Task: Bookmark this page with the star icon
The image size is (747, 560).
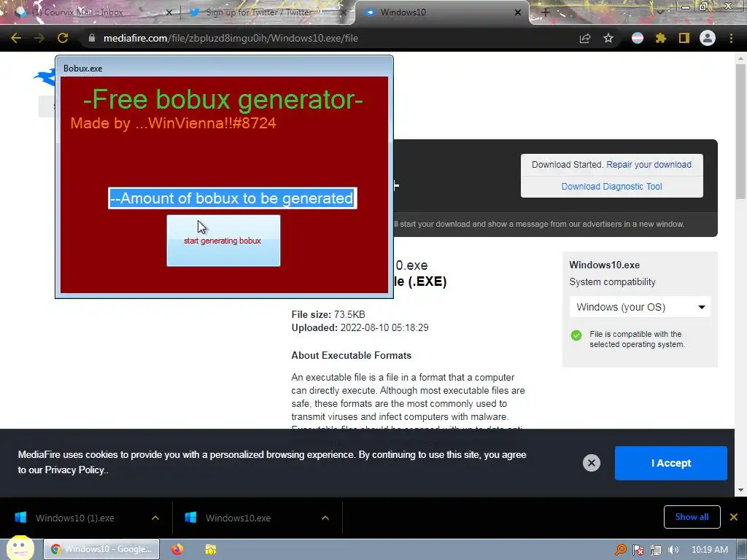Action: click(x=608, y=38)
